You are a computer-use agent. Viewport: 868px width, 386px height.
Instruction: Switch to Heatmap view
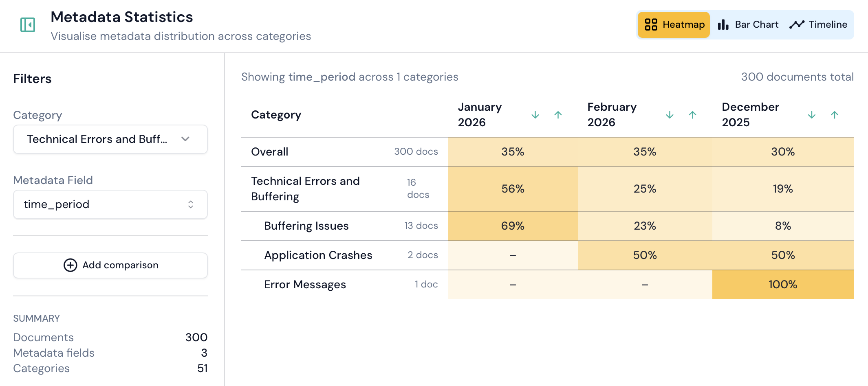(674, 25)
